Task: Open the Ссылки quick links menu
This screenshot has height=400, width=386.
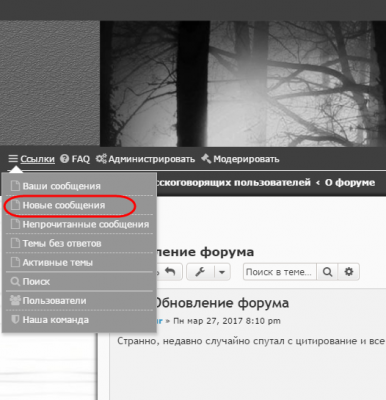Action: (x=37, y=159)
